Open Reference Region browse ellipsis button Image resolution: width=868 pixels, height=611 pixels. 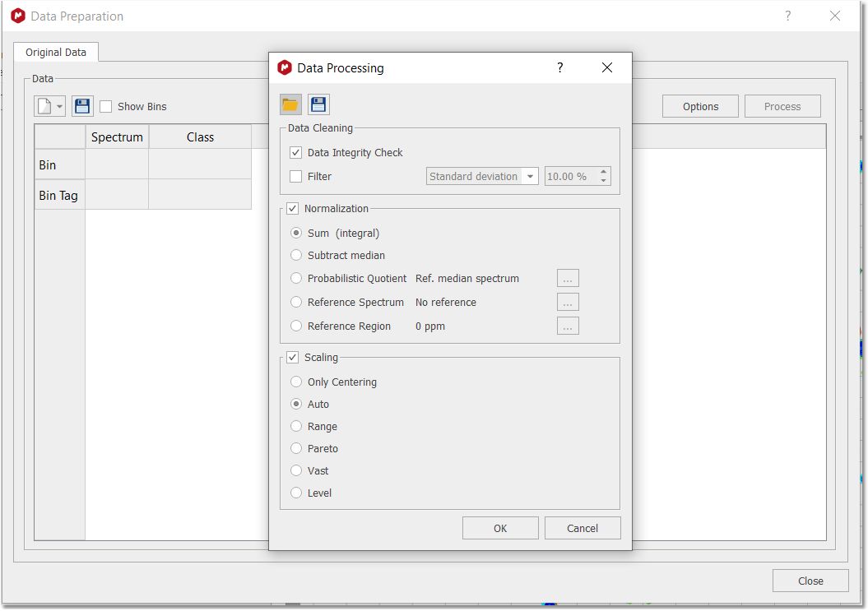[568, 326]
